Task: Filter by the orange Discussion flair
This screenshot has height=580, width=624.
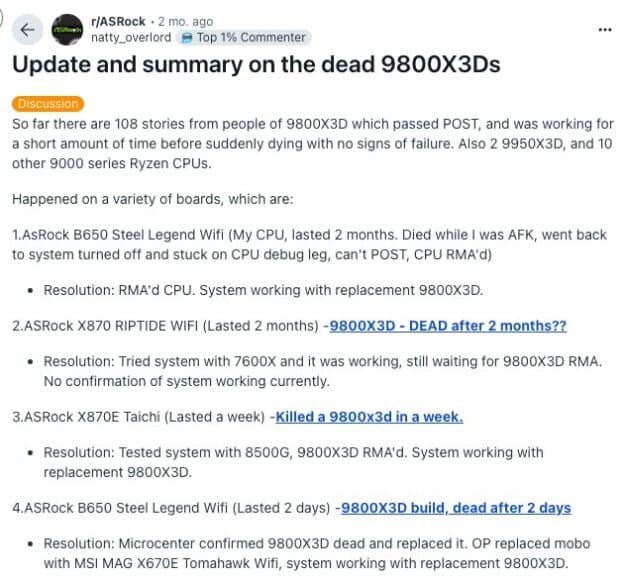Action: (48, 104)
